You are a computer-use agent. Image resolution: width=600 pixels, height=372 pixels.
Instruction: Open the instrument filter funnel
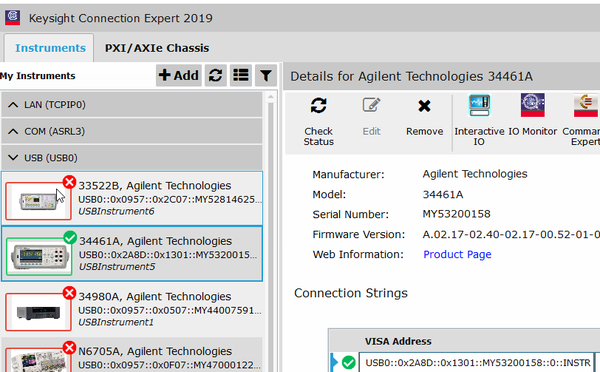pos(266,75)
